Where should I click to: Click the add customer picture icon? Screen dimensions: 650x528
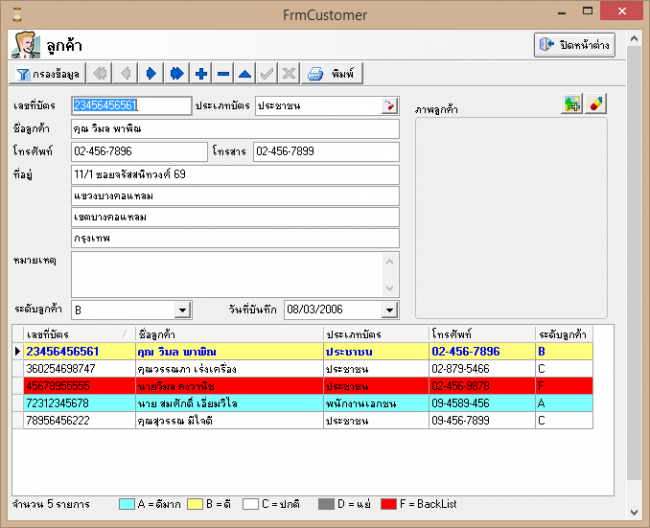pos(571,105)
